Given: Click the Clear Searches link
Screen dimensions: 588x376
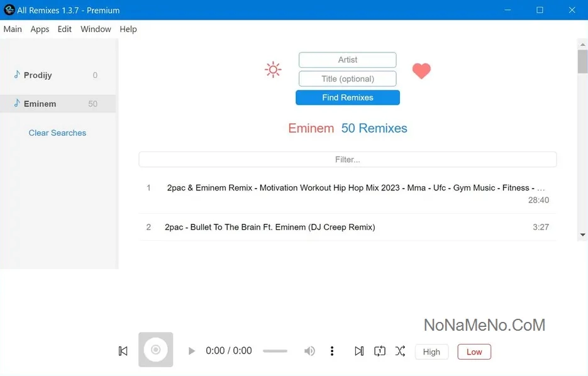Looking at the screenshot, I should [x=57, y=133].
